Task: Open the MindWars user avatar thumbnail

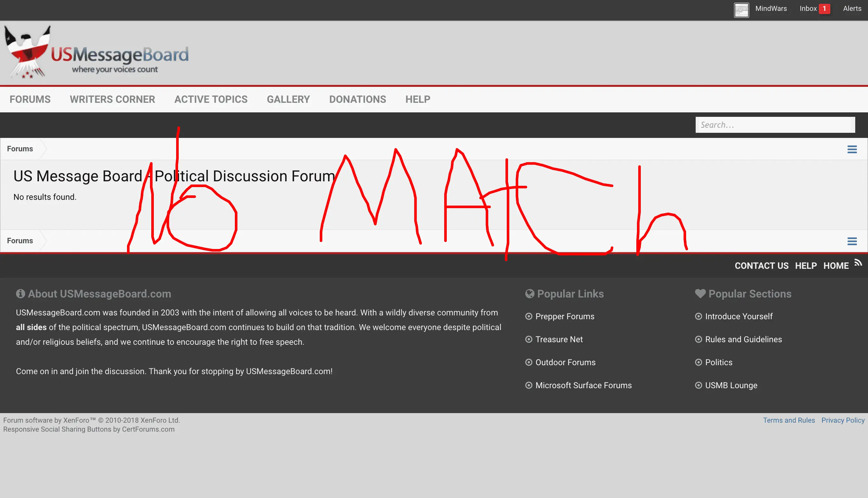Action: click(x=741, y=10)
